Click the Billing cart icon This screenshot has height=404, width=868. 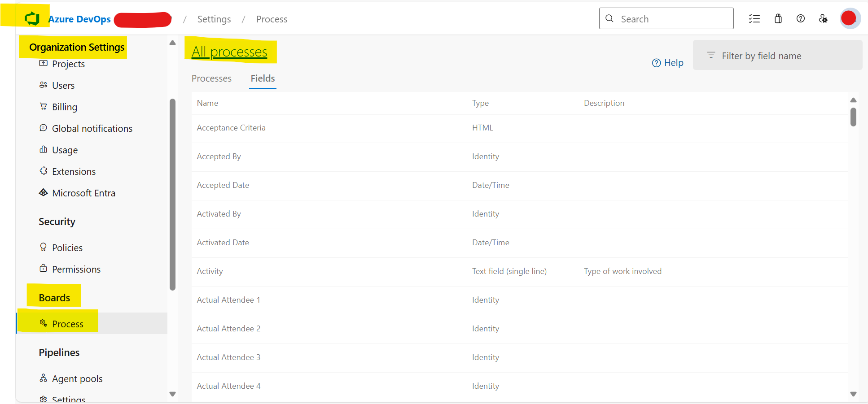tap(43, 106)
